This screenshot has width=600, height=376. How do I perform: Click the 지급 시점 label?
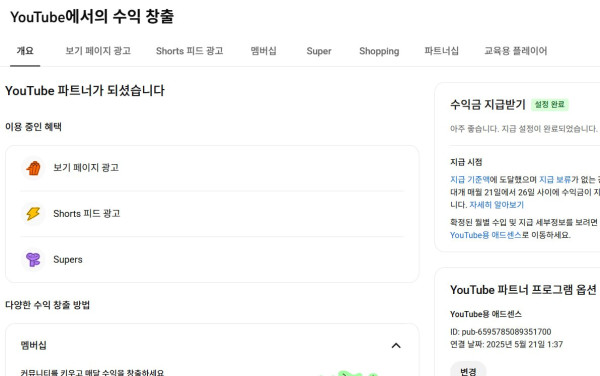(466, 162)
